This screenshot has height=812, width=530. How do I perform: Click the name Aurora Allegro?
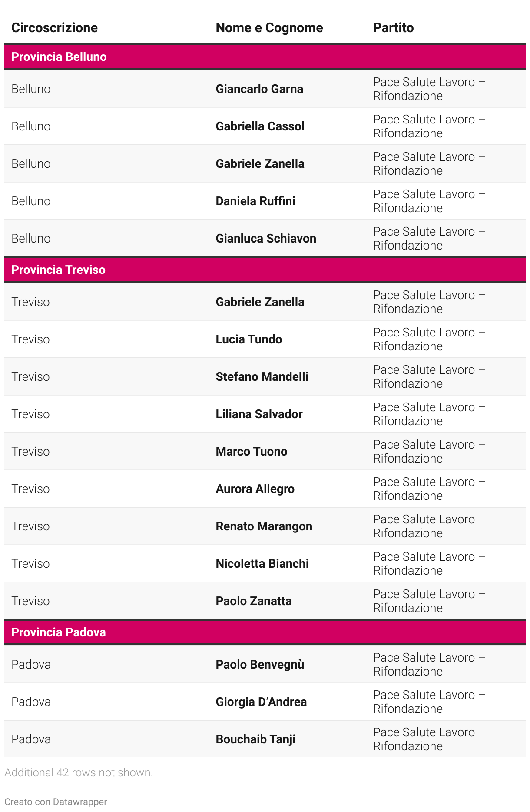click(x=255, y=489)
